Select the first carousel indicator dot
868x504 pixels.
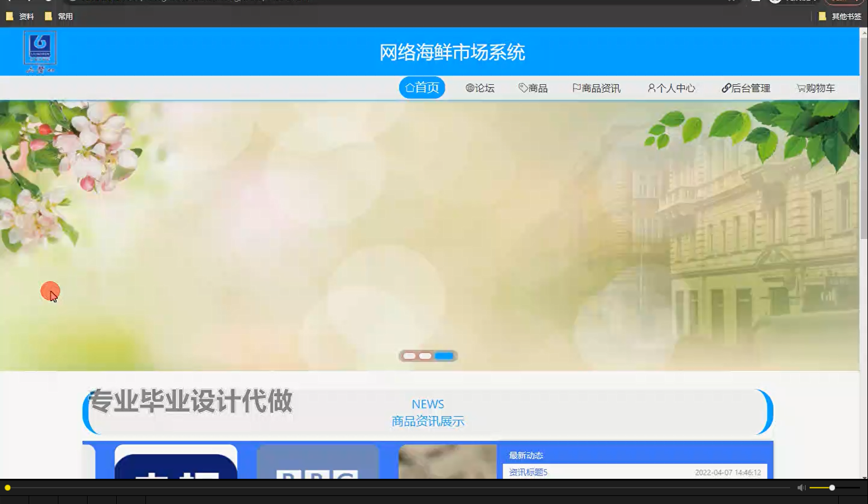pos(409,356)
